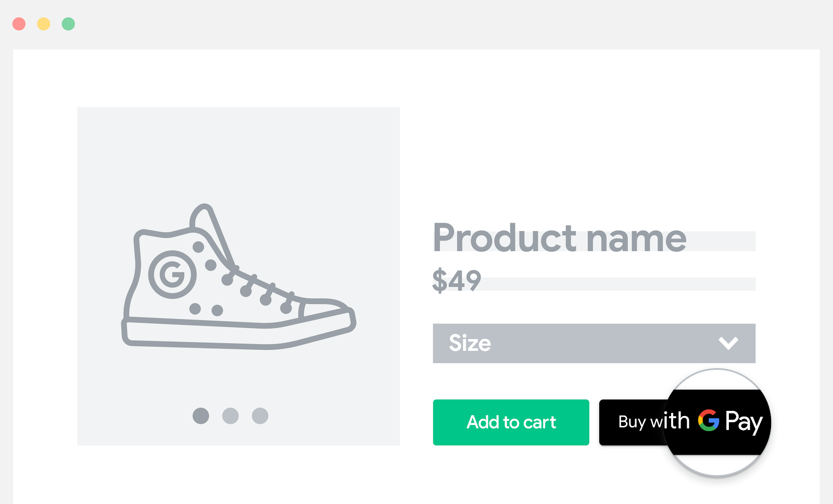Click the Product name heading
Screen dimensions: 833x504
[560, 238]
